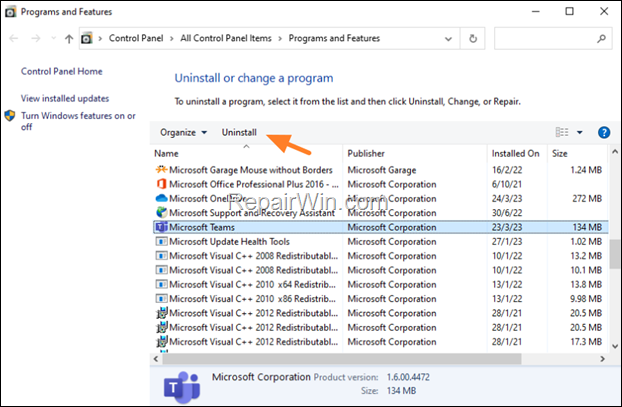
Task: Click the Visual C++ 2010 x86 icon
Action: point(161,299)
